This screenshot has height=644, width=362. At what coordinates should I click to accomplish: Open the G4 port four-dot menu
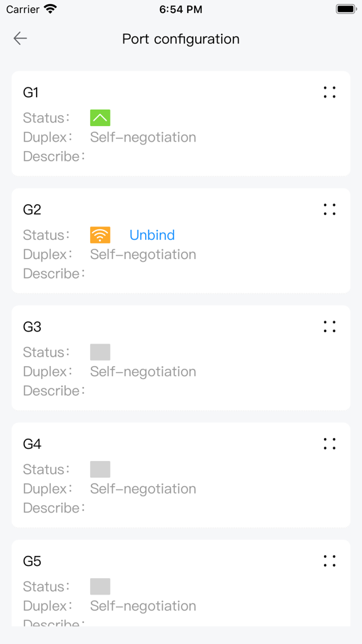point(329,443)
